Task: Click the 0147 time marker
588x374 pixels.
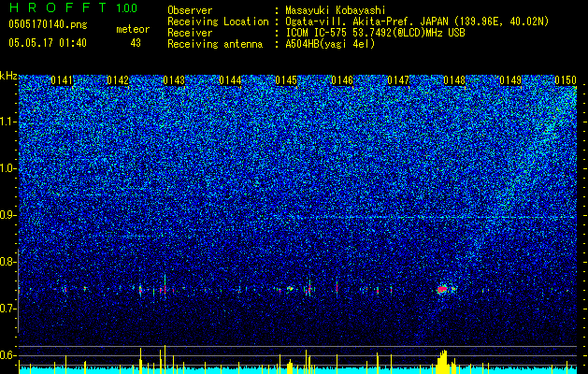Action: [398, 80]
